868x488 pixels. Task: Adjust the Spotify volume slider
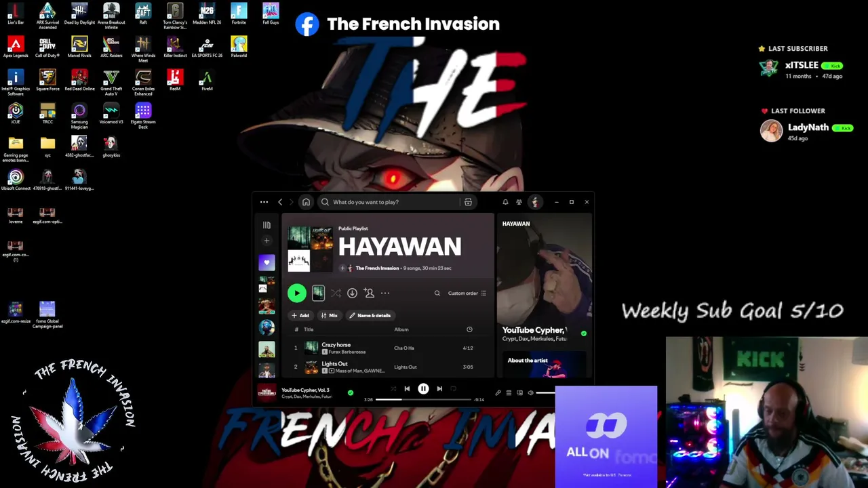click(546, 392)
